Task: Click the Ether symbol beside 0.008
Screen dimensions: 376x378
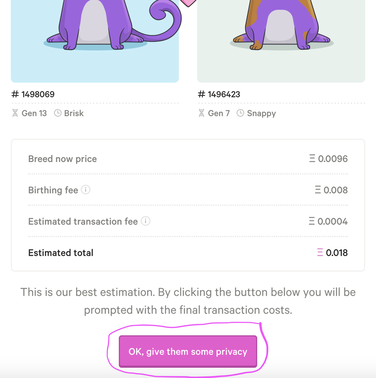Action: pos(318,190)
